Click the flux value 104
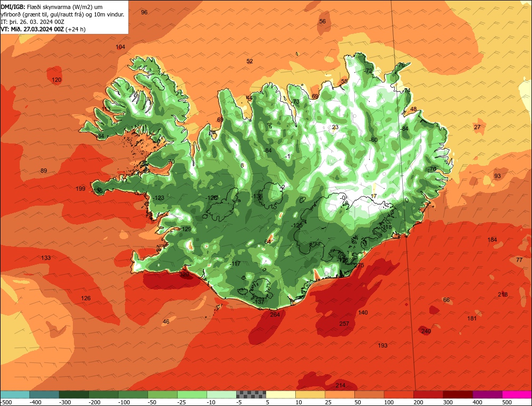The width and height of the screenshot is (532, 406). point(120,47)
